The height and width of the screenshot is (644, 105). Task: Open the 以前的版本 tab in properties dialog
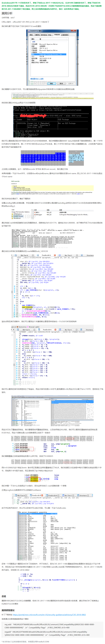(x=65, y=35)
